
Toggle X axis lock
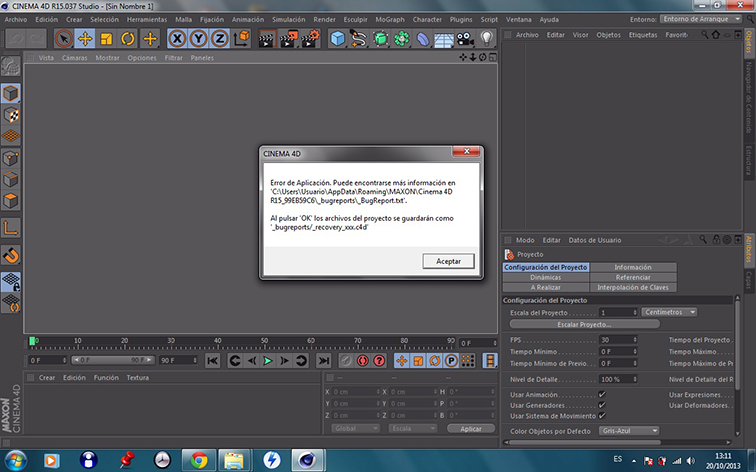pos(177,39)
